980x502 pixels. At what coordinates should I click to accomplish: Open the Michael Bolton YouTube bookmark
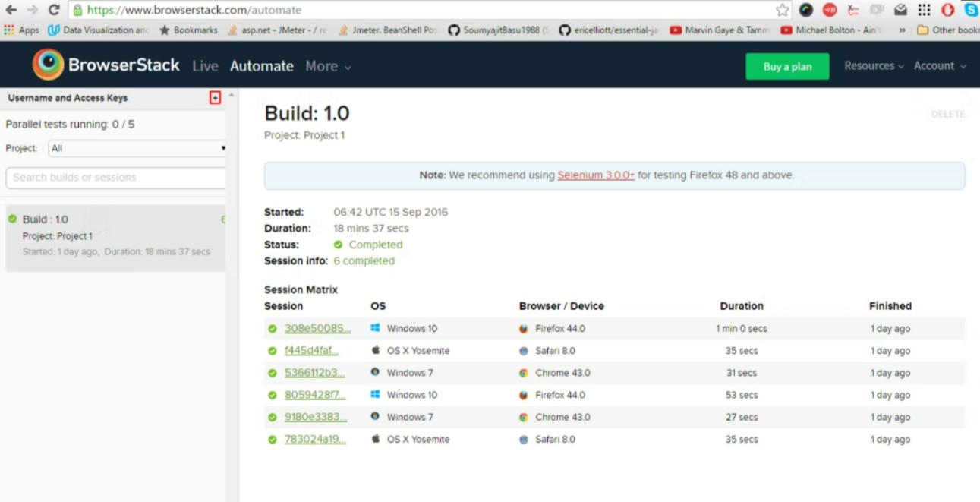(831, 30)
